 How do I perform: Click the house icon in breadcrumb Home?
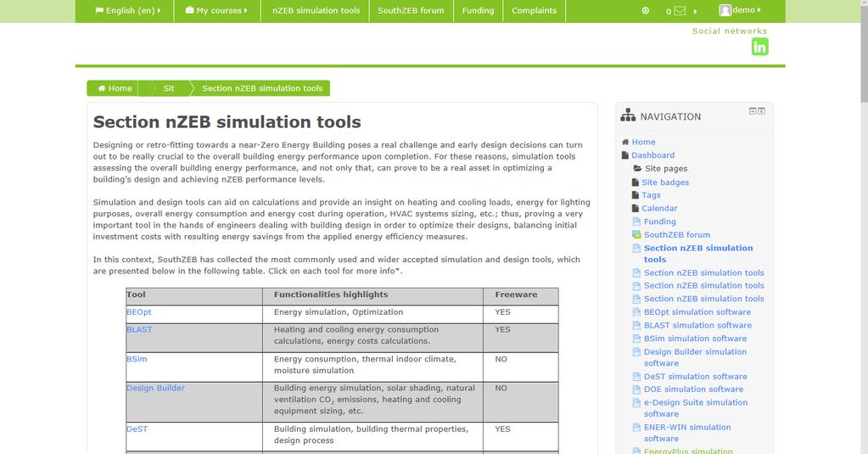click(102, 88)
